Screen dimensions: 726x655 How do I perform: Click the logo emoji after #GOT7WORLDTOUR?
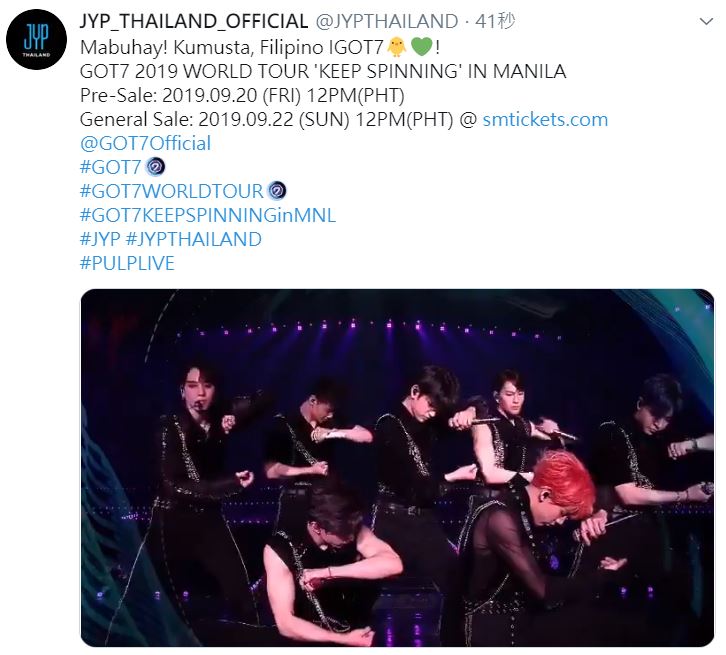[x=277, y=191]
